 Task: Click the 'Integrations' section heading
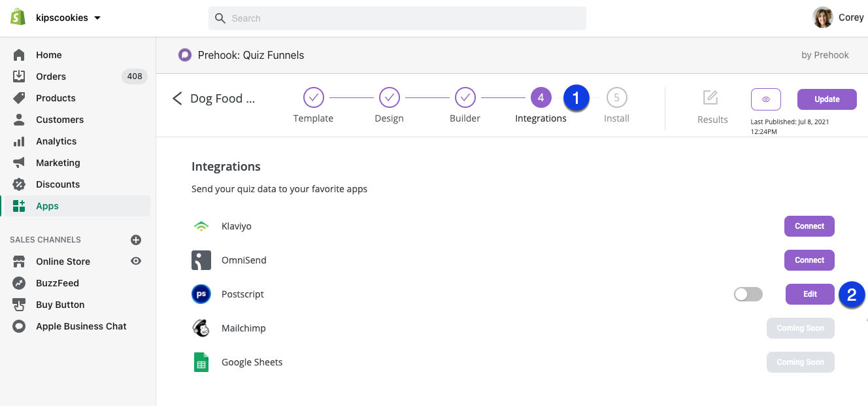point(226,167)
